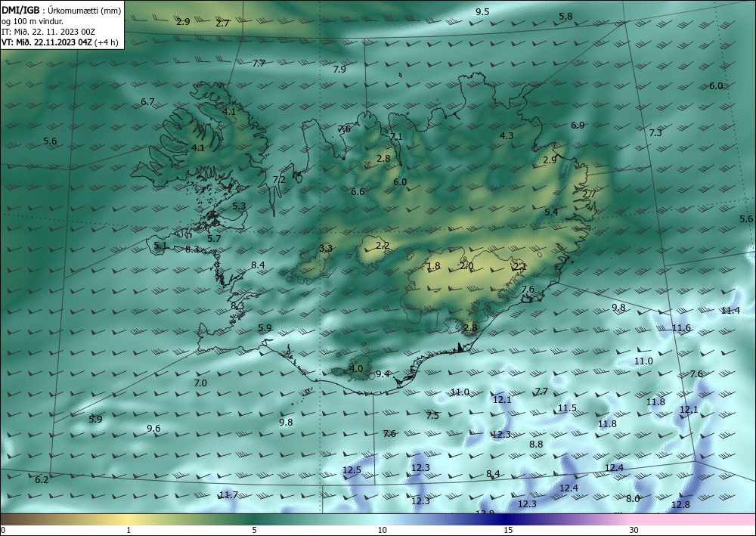The width and height of the screenshot is (756, 536).
Task: Select the 4.0 value on the southern glacier
Action: tap(356, 369)
